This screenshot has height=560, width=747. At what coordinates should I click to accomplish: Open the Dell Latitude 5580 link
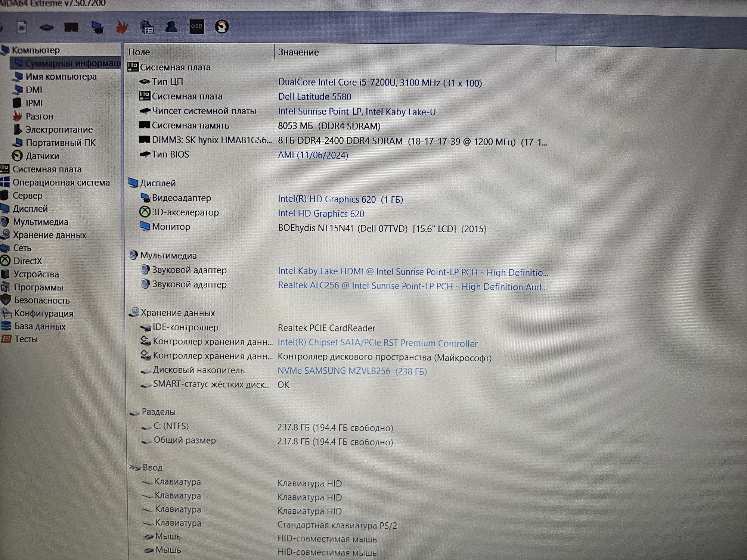314,97
